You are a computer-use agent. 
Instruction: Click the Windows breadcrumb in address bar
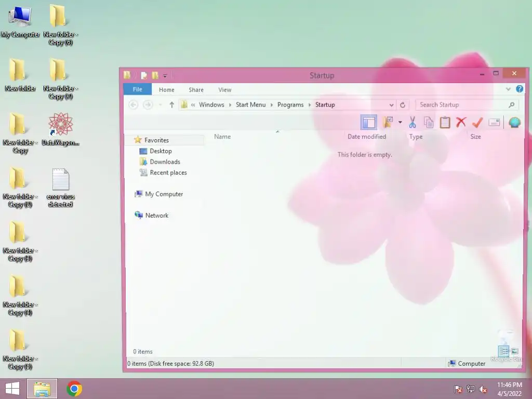click(211, 104)
